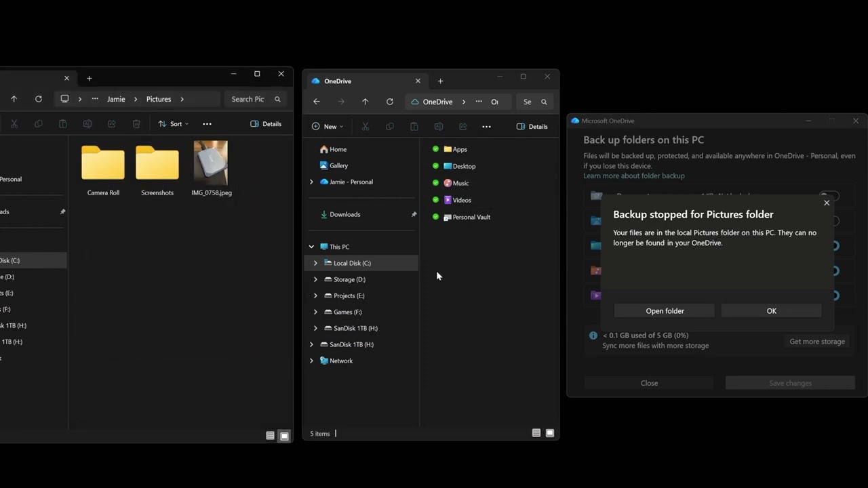
Task: Open Learn more about folder backup link
Action: coord(634,176)
